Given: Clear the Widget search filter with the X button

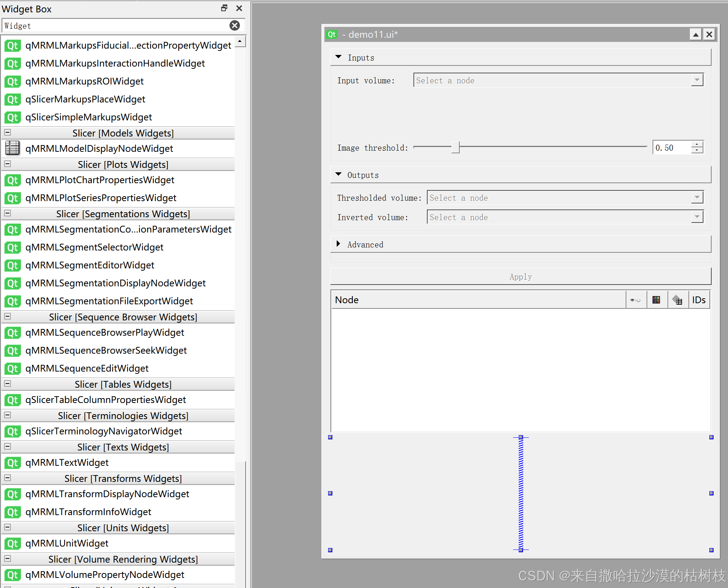Looking at the screenshot, I should [235, 25].
